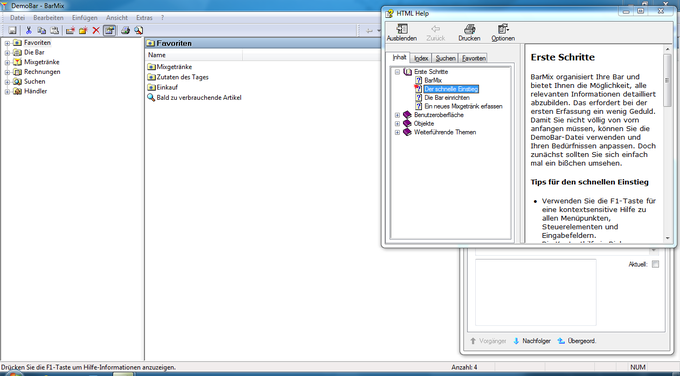Create a new folder via toolbar icon
Image resolution: width=680 pixels, height=376 pixels.
coord(83,30)
